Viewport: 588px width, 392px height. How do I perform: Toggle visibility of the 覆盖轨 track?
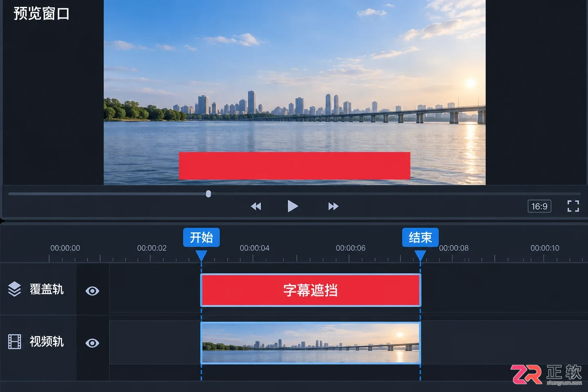(92, 291)
